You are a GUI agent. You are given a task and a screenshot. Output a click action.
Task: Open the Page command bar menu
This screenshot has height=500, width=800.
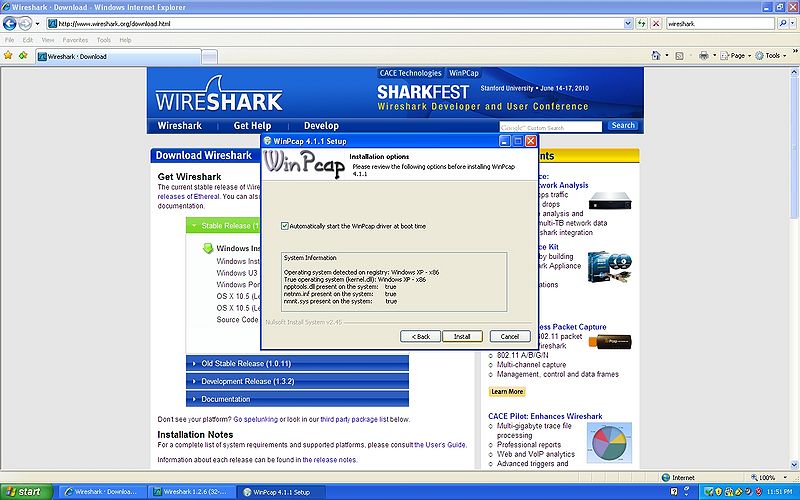pyautogui.click(x=735, y=56)
